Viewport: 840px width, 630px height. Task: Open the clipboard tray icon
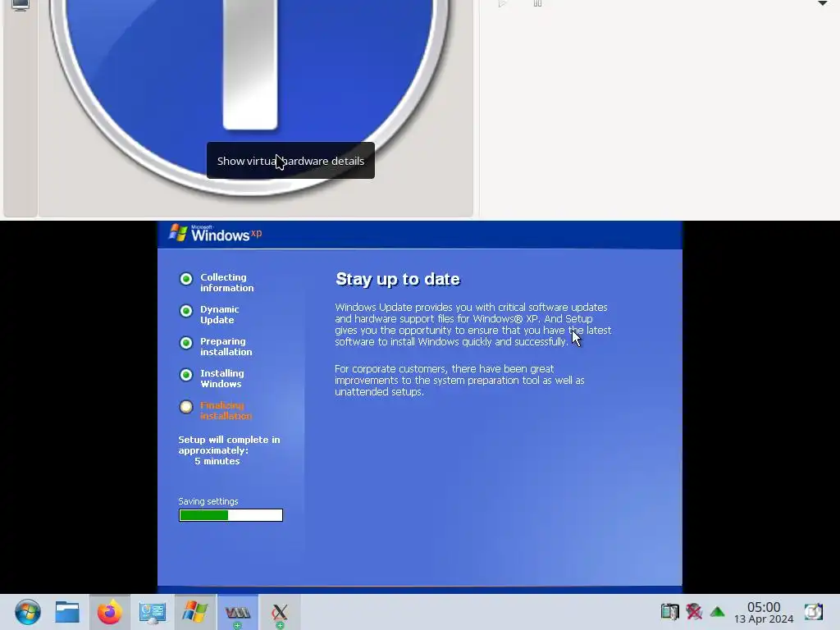coord(669,611)
